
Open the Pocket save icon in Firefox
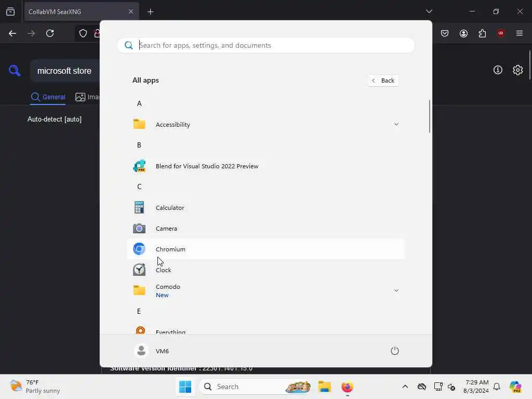(445, 33)
